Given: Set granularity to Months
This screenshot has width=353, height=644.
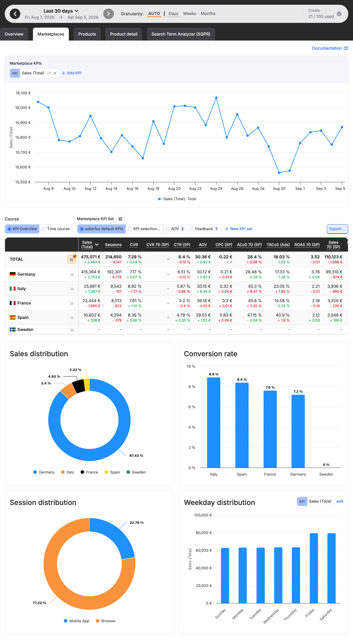Looking at the screenshot, I should [208, 14].
